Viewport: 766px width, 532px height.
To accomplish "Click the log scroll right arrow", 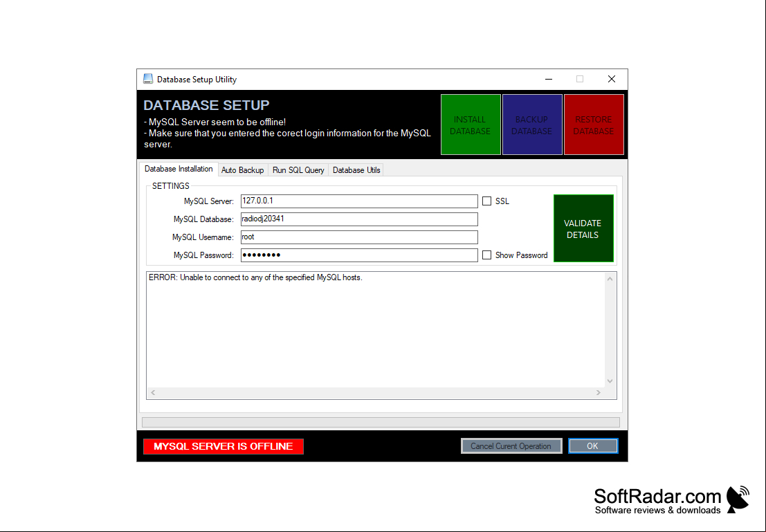I will tap(599, 393).
